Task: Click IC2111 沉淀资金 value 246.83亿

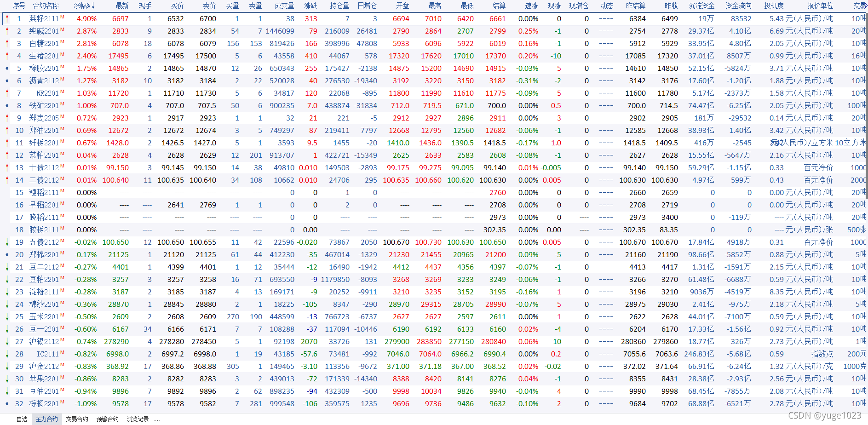Action: [699, 354]
